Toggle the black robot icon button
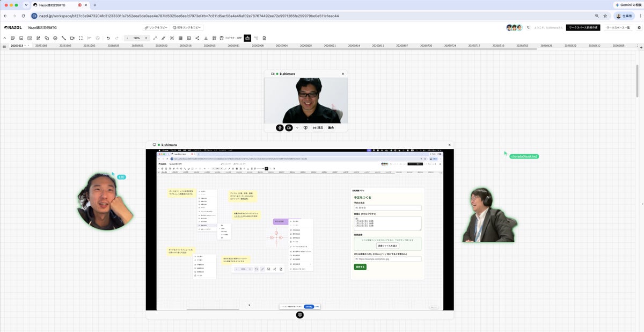The width and height of the screenshot is (644, 332). (247, 38)
